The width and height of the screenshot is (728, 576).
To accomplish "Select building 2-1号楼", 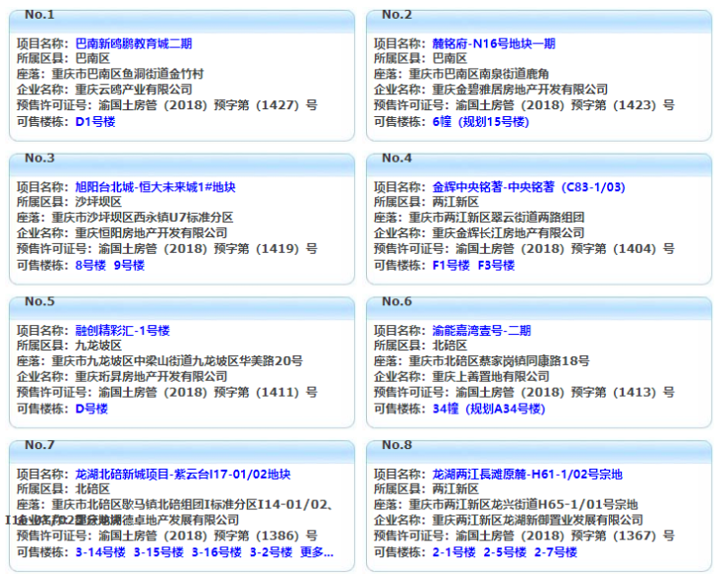I will pos(454,552).
